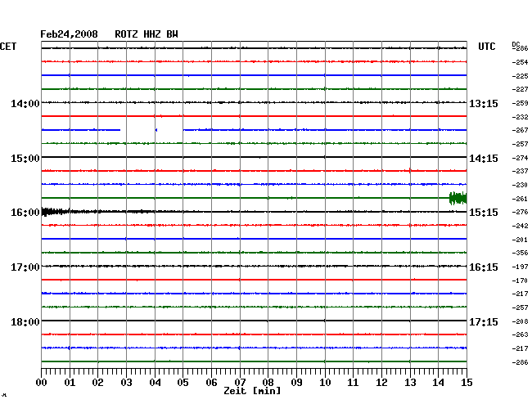Click the 00 minute axis tick label
This screenshot has width=532, height=404.
(42, 383)
